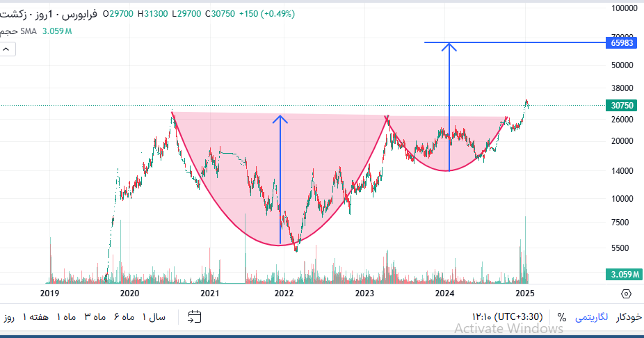The image size is (644, 338).
Task: Select the ۳ ماه time range
Action: 95,317
